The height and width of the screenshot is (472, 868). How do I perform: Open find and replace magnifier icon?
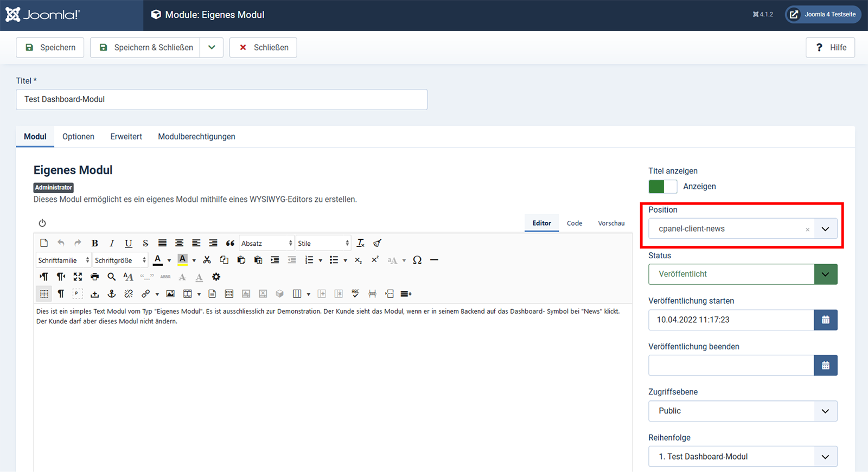point(111,277)
